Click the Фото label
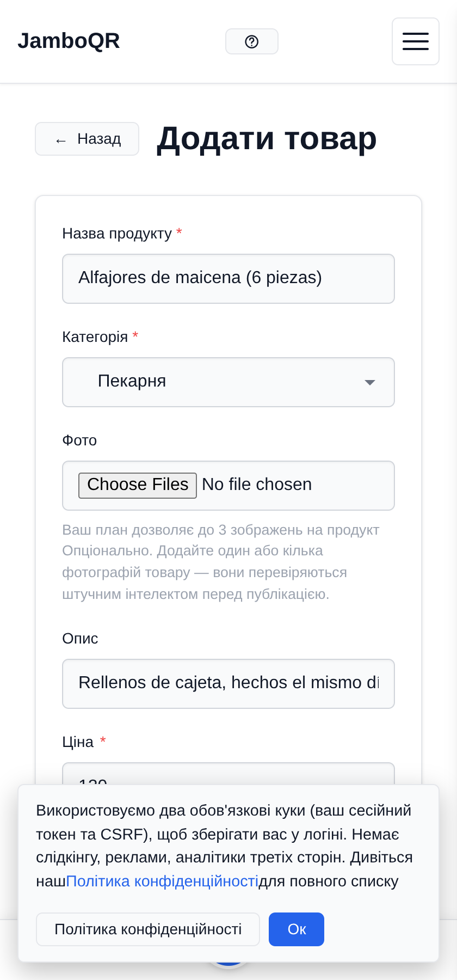 coord(79,440)
